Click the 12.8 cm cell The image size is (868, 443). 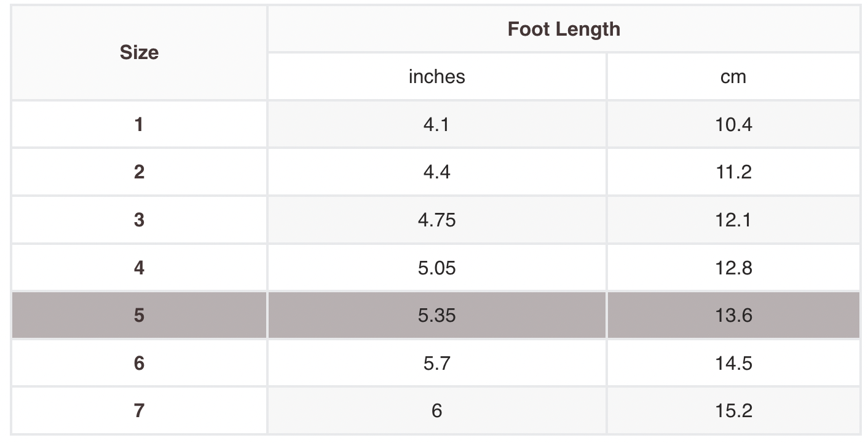coord(733,268)
